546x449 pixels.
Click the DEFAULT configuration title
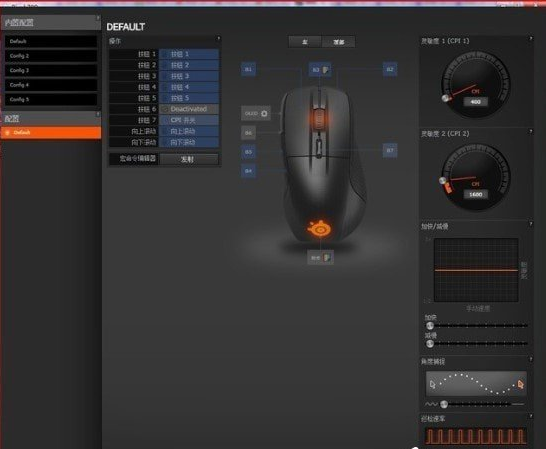coord(126,27)
